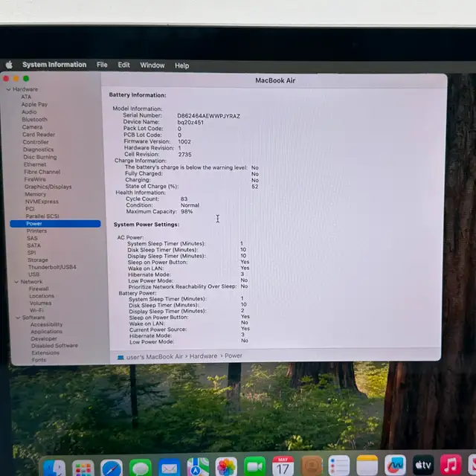Open Apple TV in the Dock
This screenshot has height=476, width=476.
tap(423, 465)
